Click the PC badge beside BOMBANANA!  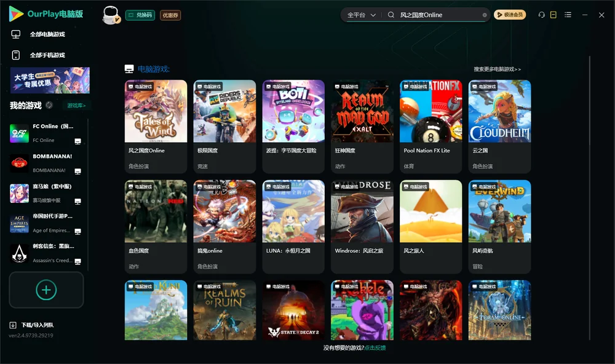(x=77, y=172)
